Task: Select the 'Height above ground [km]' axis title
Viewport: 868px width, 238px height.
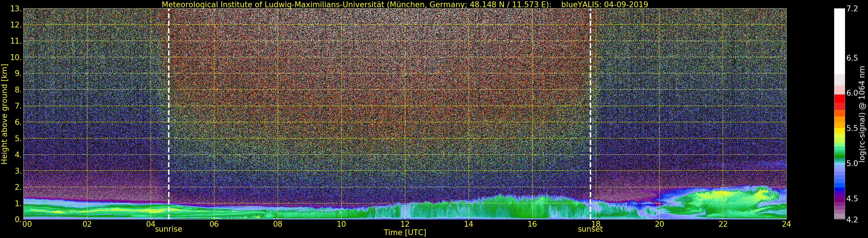Action: [x=4, y=114]
